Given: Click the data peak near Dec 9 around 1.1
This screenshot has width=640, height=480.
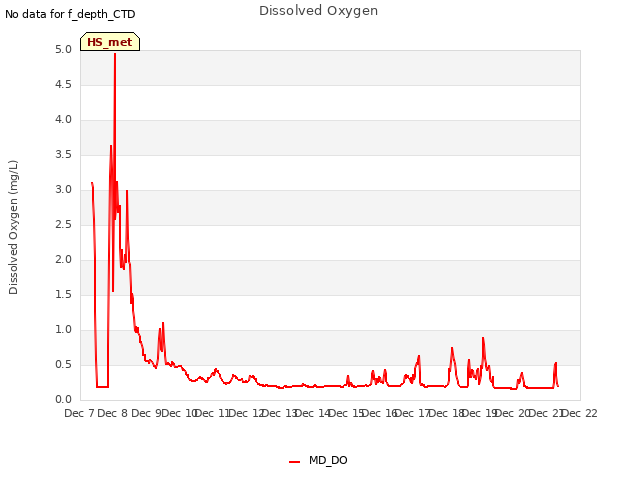Looking at the screenshot, I should pyautogui.click(x=163, y=323).
